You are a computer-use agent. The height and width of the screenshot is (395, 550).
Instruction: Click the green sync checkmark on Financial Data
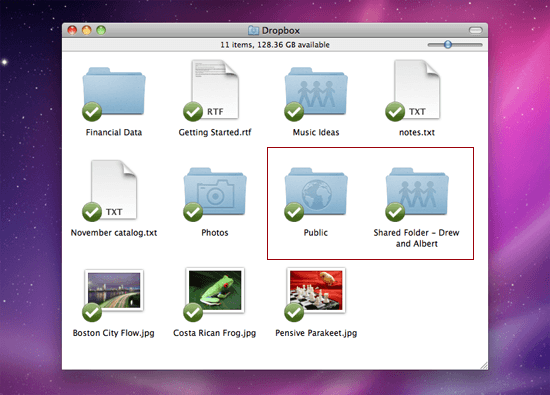tap(92, 112)
